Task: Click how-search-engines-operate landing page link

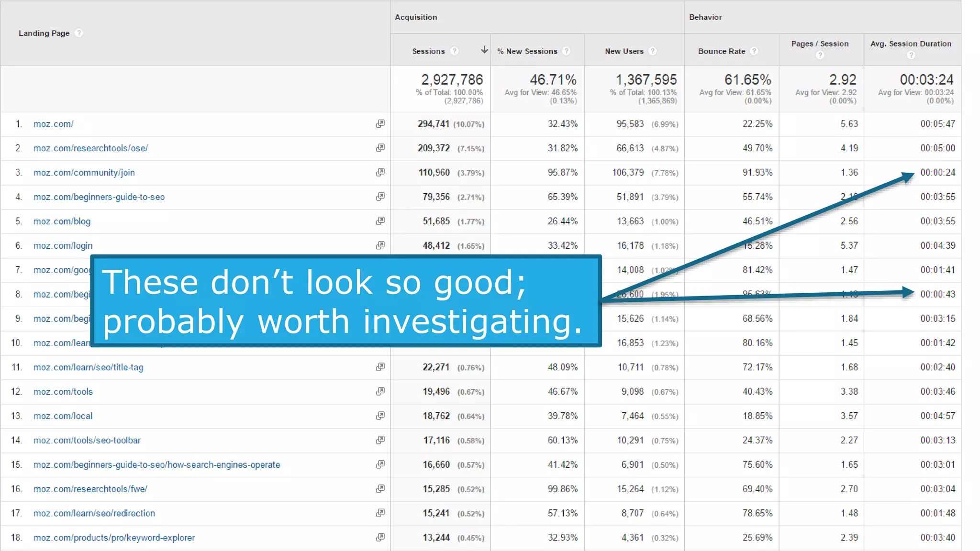Action: 156,465
